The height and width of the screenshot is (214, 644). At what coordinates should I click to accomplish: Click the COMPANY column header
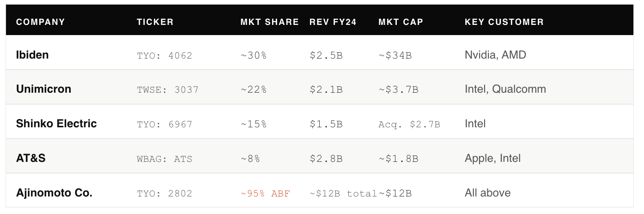coord(41,22)
